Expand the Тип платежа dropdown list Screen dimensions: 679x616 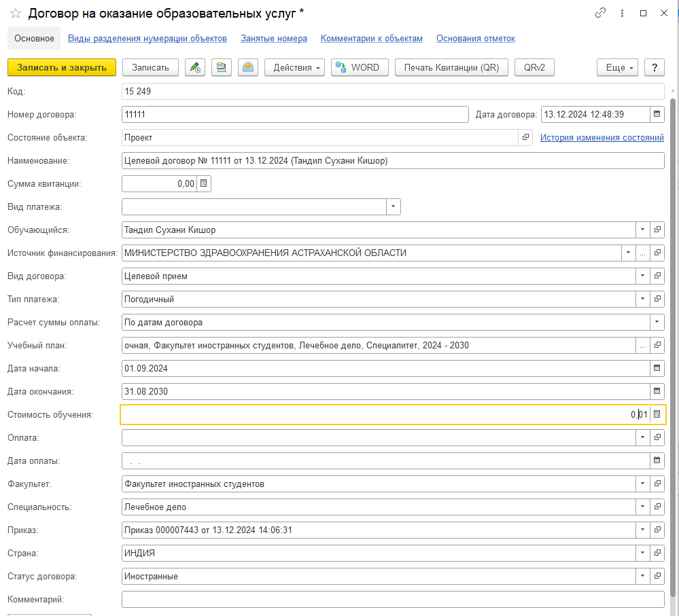pyautogui.click(x=642, y=299)
